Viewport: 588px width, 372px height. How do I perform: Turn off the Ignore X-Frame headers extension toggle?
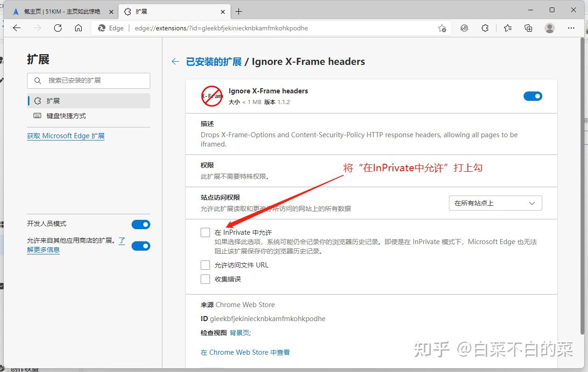pyautogui.click(x=532, y=96)
